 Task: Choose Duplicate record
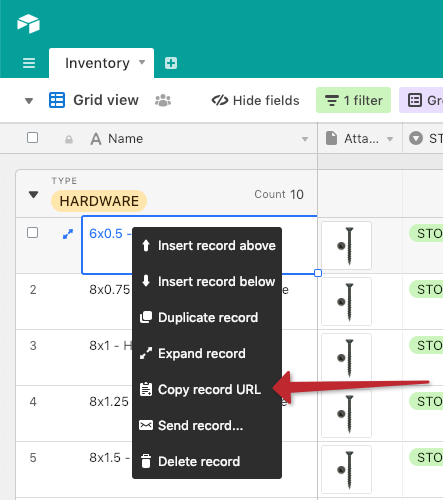(x=207, y=318)
